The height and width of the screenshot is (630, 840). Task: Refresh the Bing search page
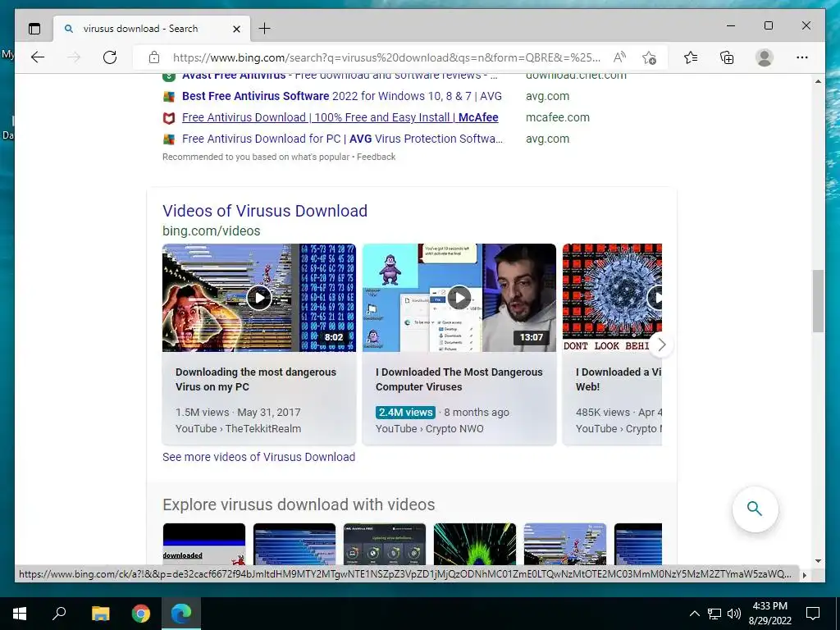coord(110,57)
